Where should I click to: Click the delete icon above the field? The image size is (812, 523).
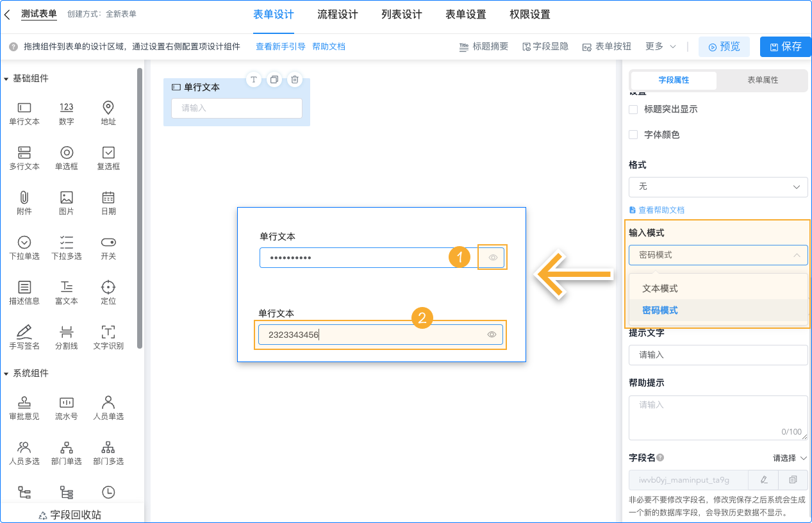[295, 79]
